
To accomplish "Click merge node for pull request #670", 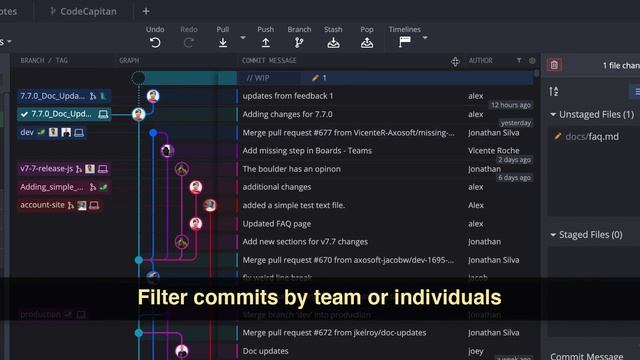I will tap(139, 260).
